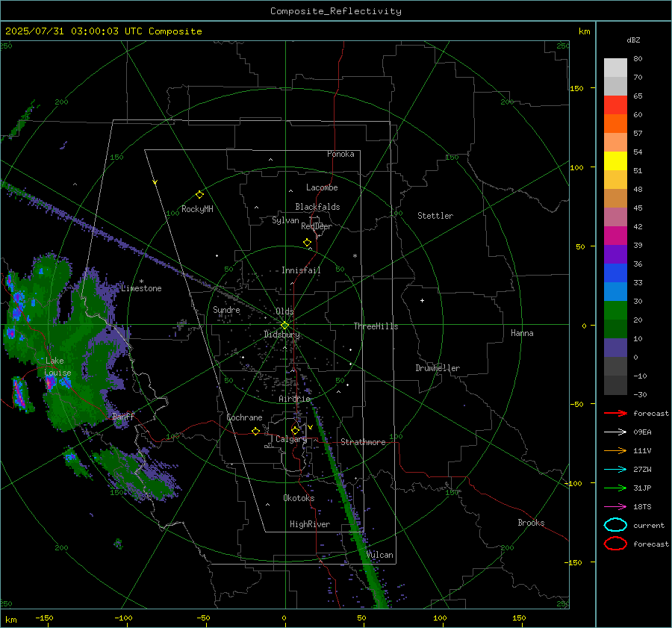Click the Limestone label
The height and width of the screenshot is (628, 672).
pyautogui.click(x=141, y=288)
